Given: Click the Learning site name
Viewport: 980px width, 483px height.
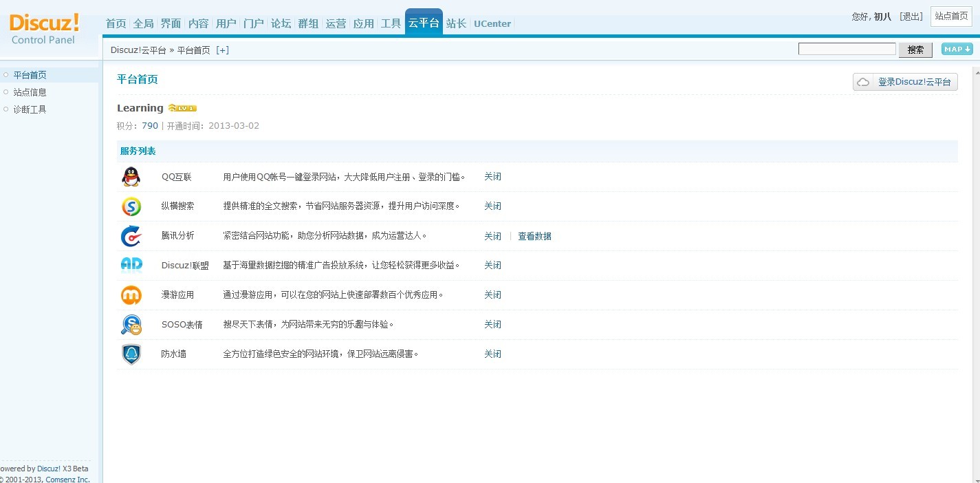Looking at the screenshot, I should [x=140, y=108].
